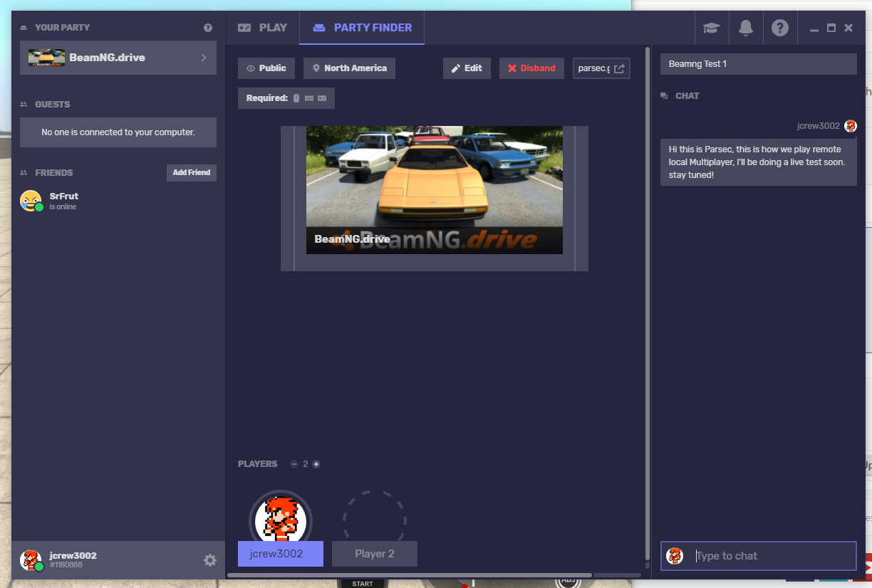The image size is (872, 588).
Task: Click the #1180888 user ID text
Action: [66, 565]
